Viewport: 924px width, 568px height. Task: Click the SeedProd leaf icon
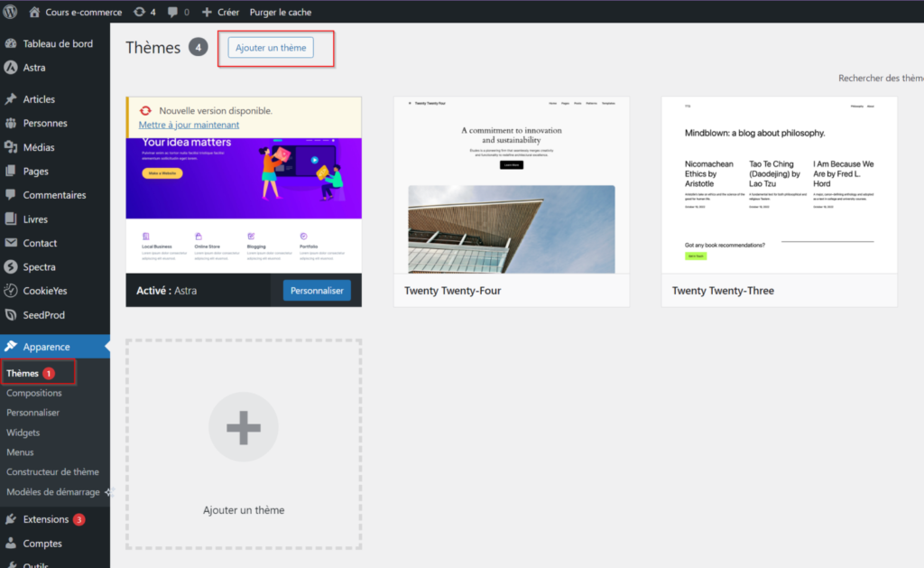click(x=11, y=315)
